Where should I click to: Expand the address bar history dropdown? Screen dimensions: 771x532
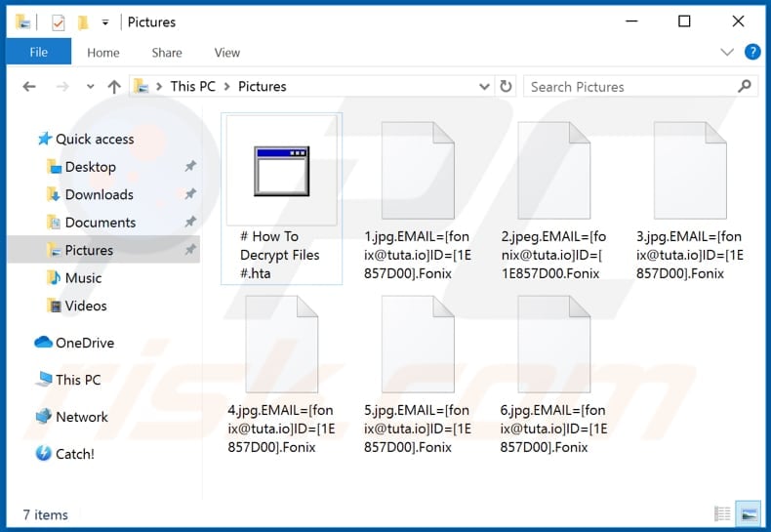[484, 87]
